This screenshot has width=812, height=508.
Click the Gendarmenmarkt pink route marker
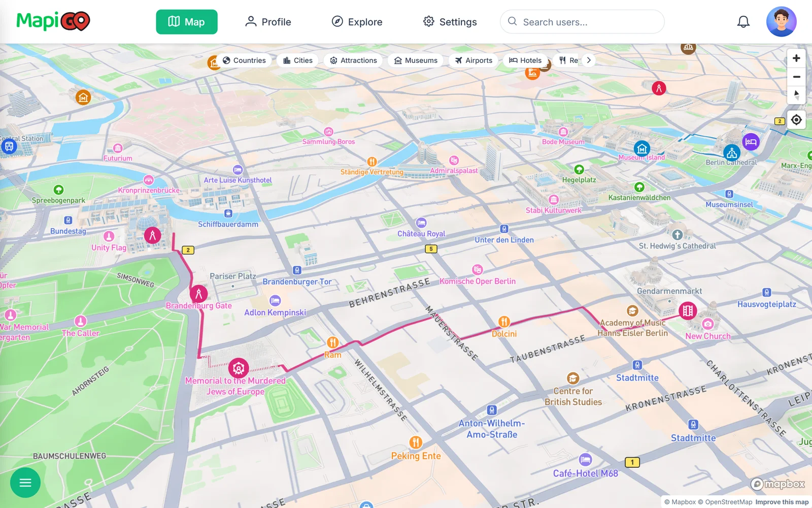pyautogui.click(x=688, y=310)
